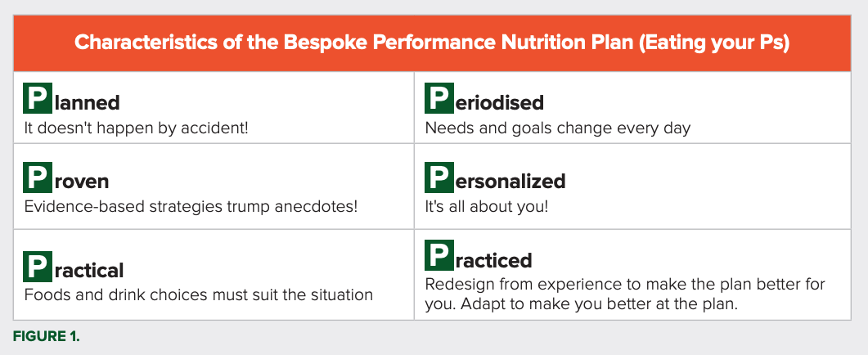The width and height of the screenshot is (868, 355).
Task: Click the green P icon beside 'eriodised'
Action: click(x=439, y=98)
